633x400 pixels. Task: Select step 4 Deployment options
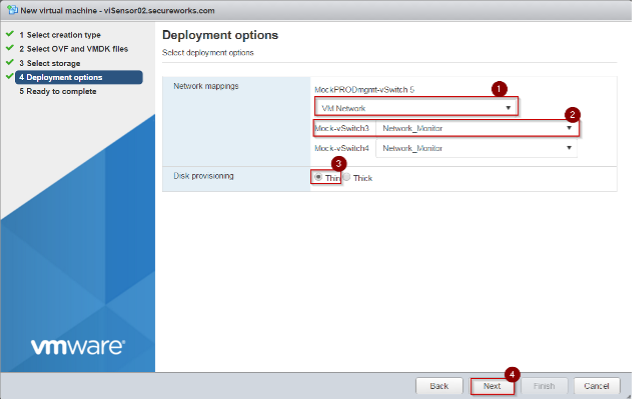(x=79, y=77)
